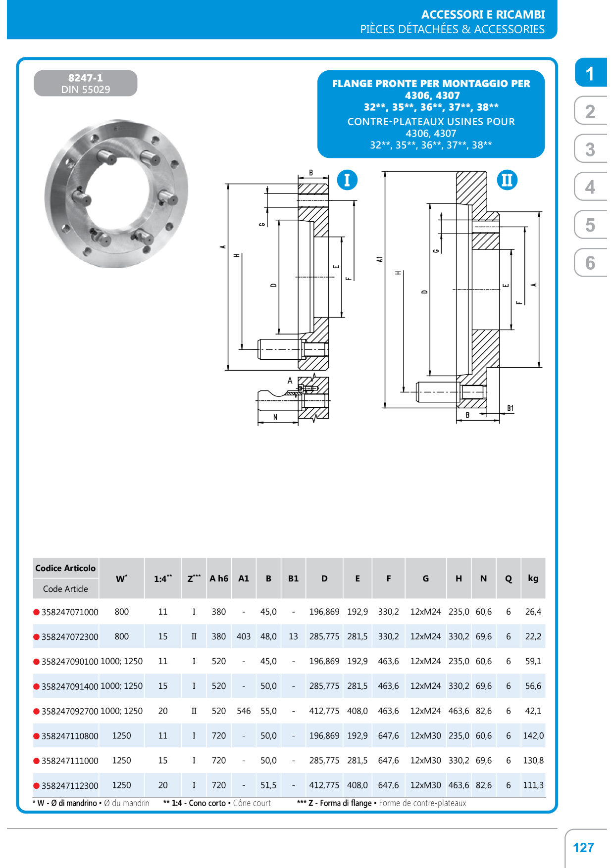Click the 22,2 kg weight value
Screen dimensions: 614x868
533,636
